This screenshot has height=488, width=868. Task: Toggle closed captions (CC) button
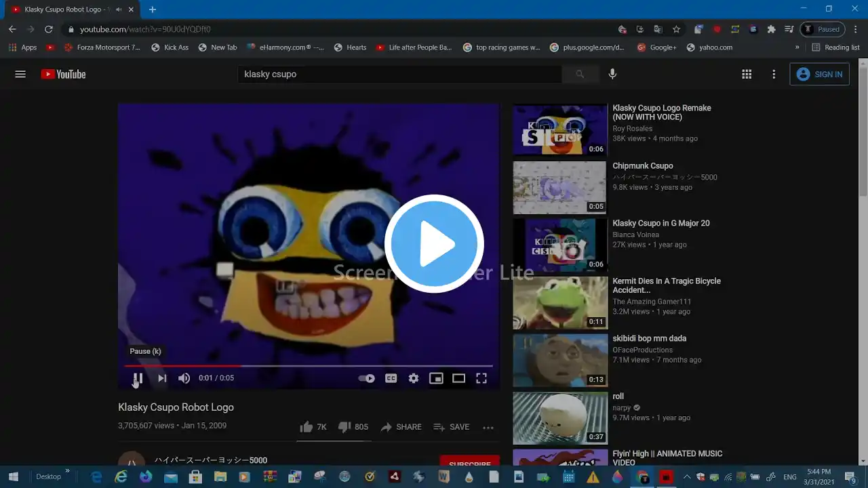click(391, 378)
